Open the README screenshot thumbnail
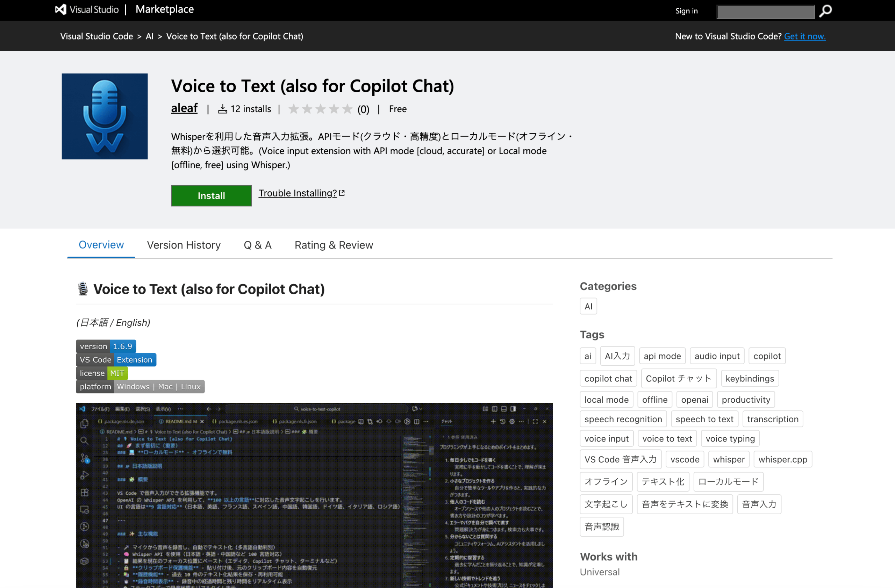Screen dimensions: 895x588 click(x=314, y=495)
